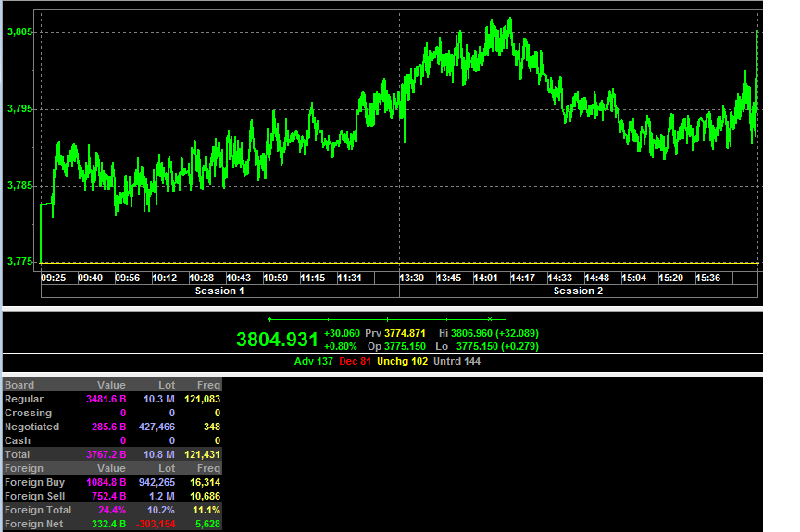This screenshot has width=800, height=532.
Task: Click the 3,805 price axis label
Action: (19, 32)
